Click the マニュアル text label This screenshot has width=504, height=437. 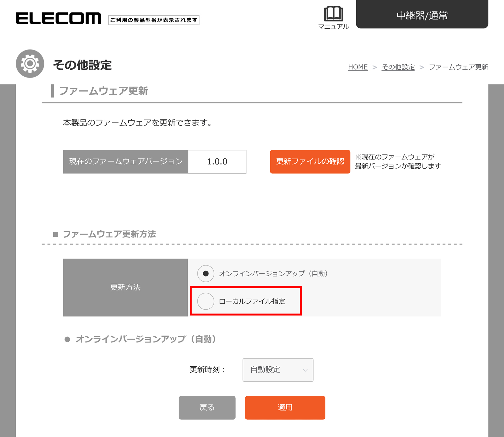click(x=333, y=27)
